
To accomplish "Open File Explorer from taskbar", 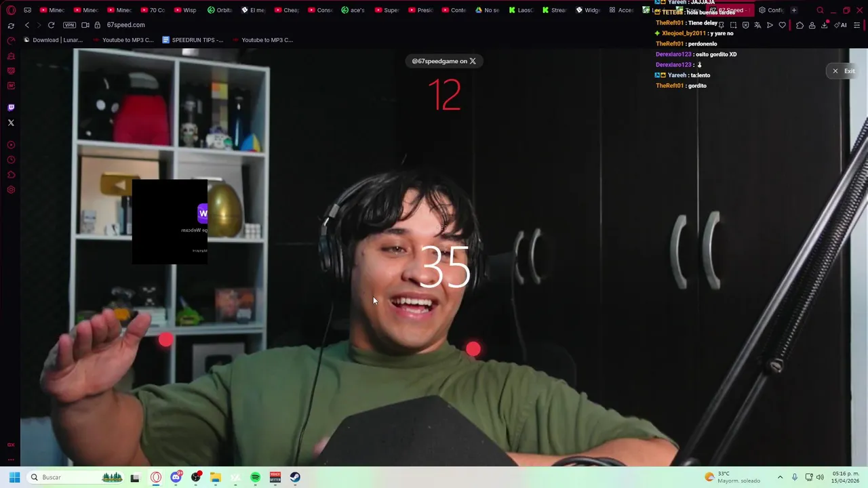I will 216,477.
